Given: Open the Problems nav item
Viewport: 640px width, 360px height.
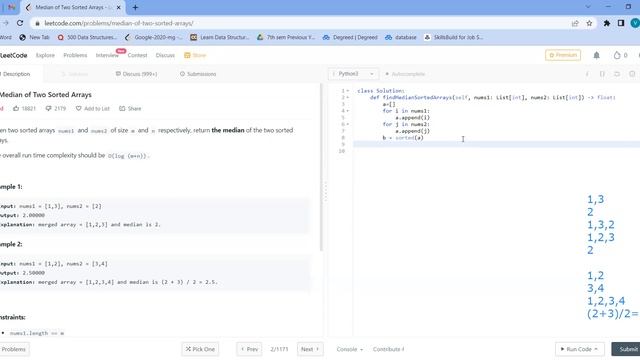Looking at the screenshot, I should tap(75, 55).
